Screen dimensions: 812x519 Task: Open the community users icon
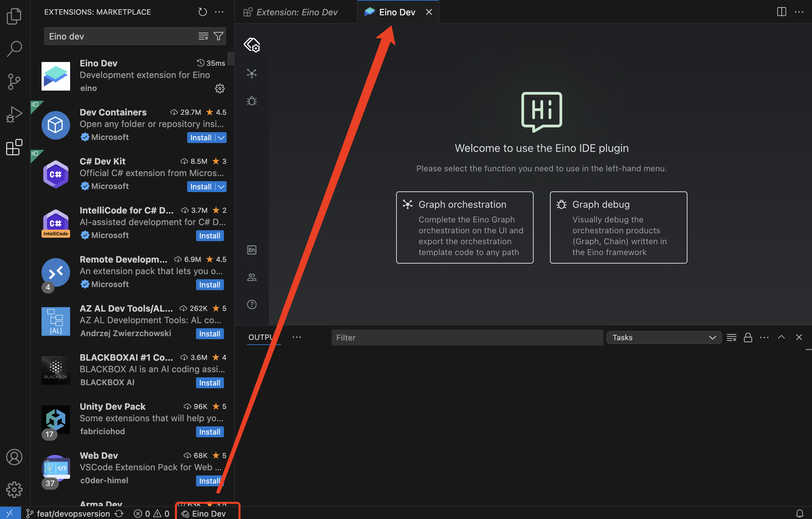251,277
